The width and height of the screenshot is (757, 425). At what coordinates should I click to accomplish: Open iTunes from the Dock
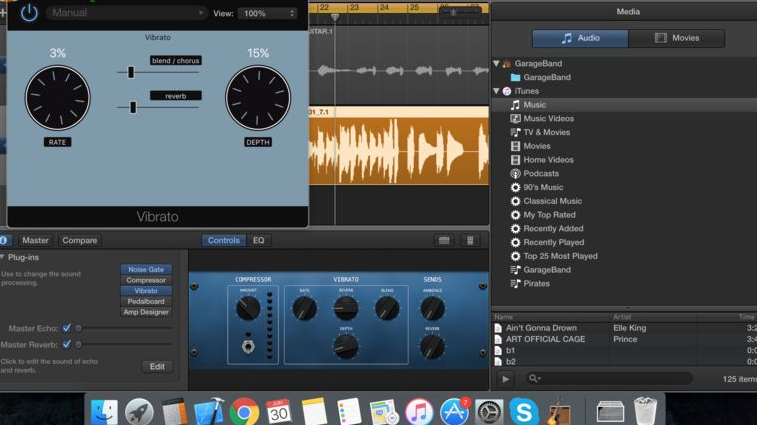pyautogui.click(x=419, y=412)
